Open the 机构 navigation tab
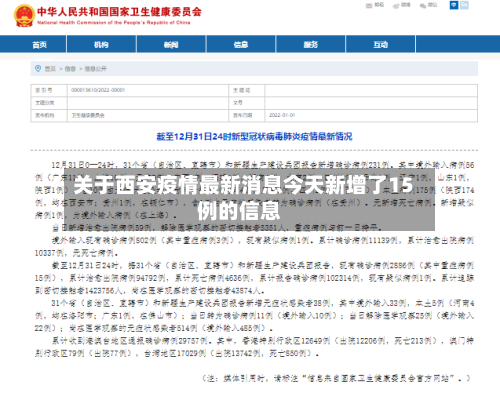500x400 pixels. (x=101, y=45)
